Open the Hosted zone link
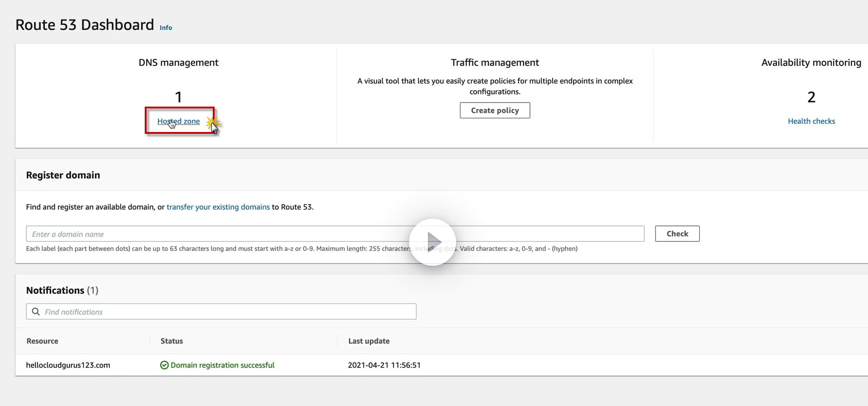 click(x=178, y=121)
